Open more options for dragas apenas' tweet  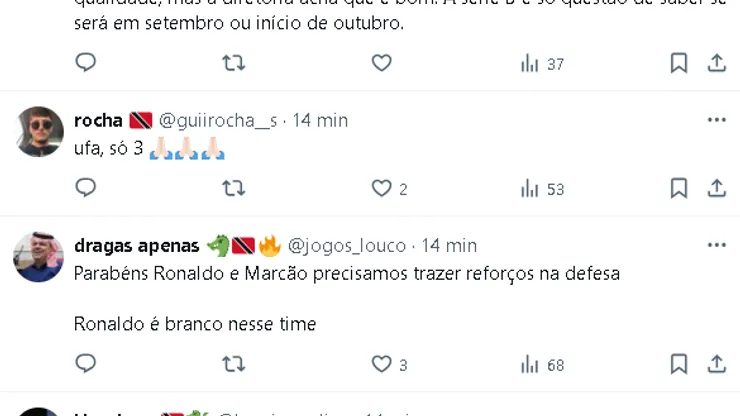click(x=716, y=245)
